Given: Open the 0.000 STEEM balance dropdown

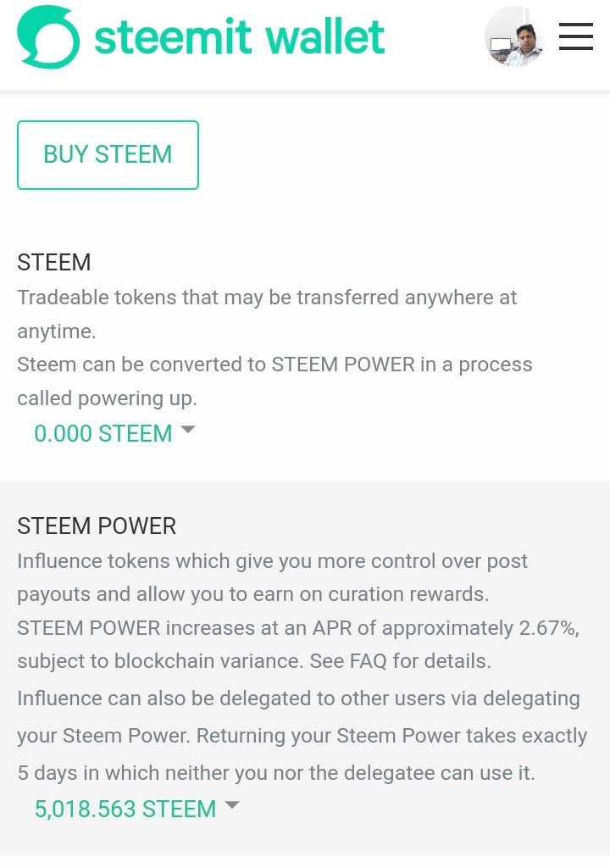Looking at the screenshot, I should coord(103,433).
